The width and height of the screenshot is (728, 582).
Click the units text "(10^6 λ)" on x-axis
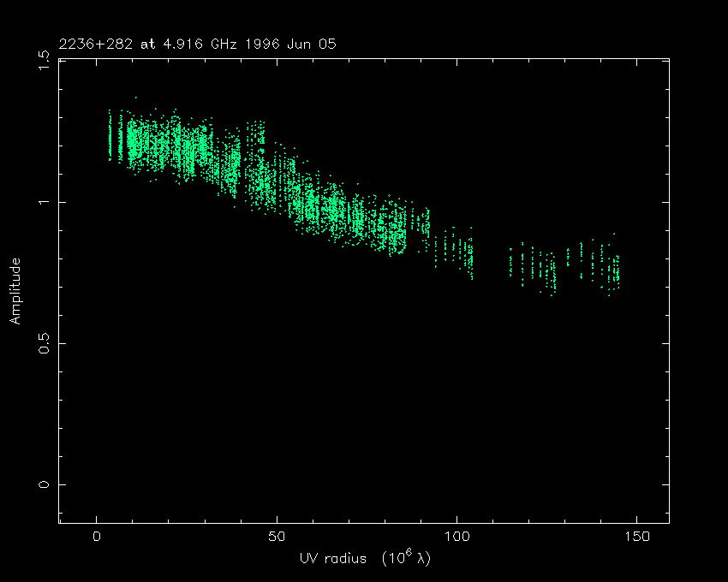click(405, 558)
